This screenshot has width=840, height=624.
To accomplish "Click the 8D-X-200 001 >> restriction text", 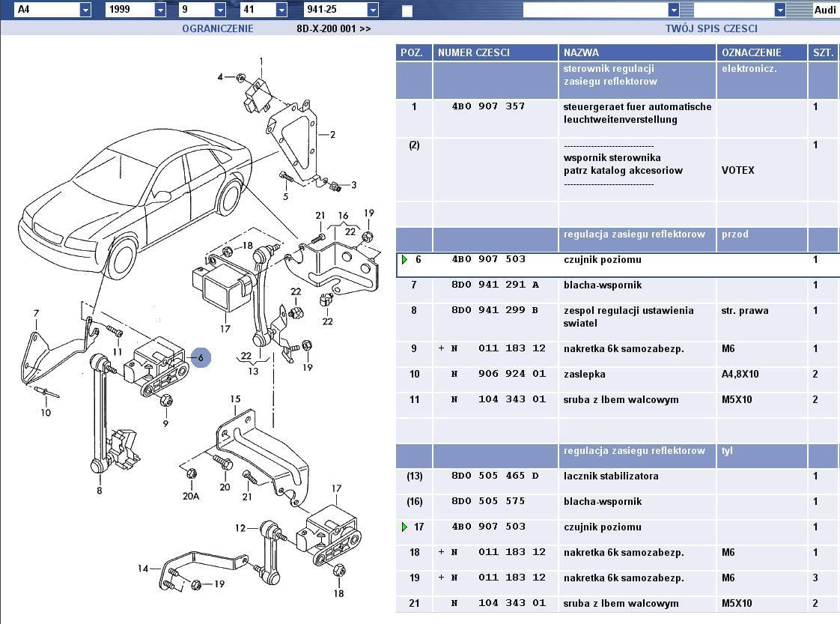I will (334, 28).
